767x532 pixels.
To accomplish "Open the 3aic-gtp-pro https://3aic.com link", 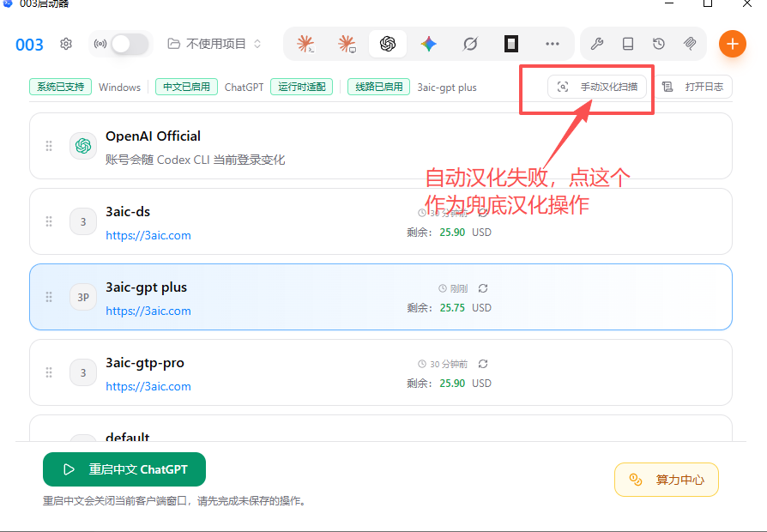I will [x=148, y=386].
